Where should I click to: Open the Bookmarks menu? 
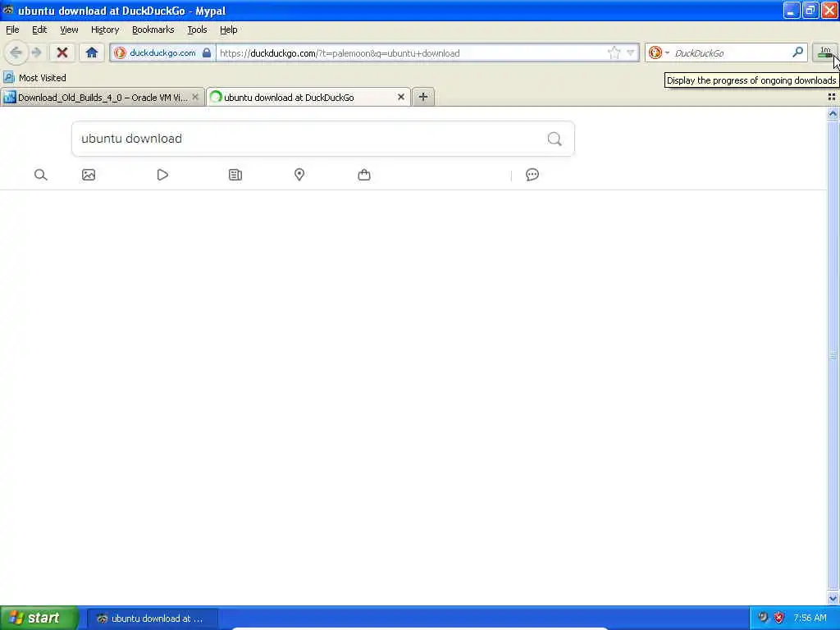click(x=153, y=30)
